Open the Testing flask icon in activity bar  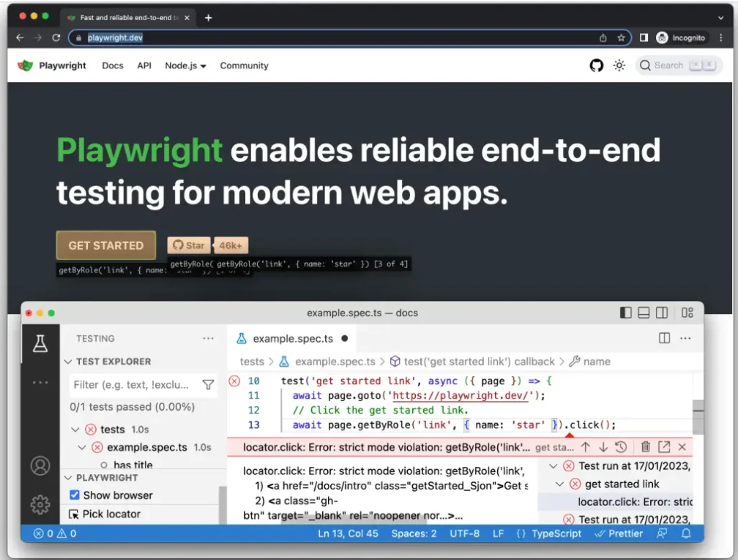click(40, 344)
